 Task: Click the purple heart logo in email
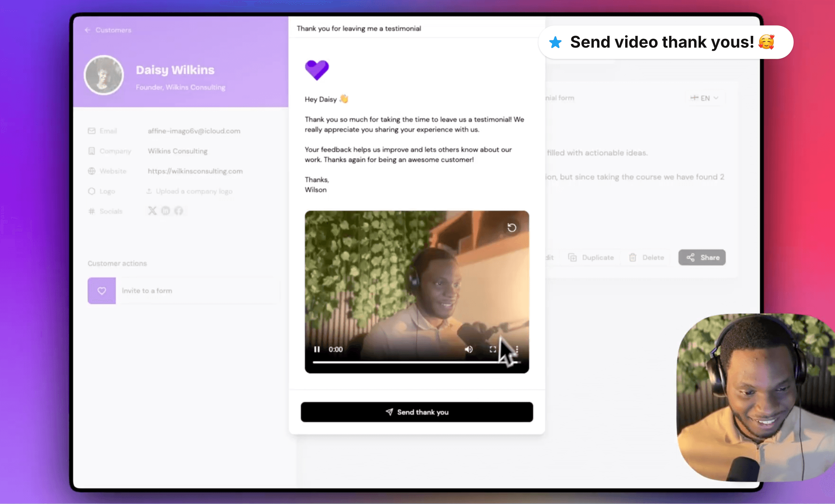[x=317, y=70]
